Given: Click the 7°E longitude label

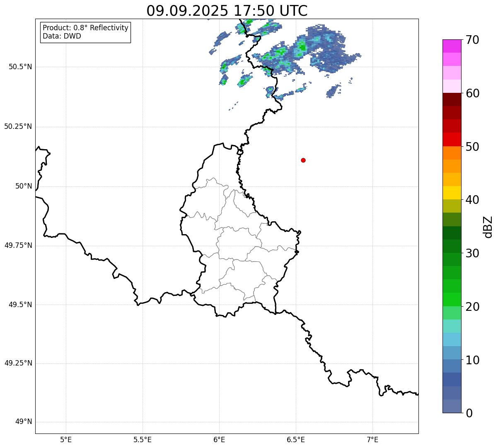Looking at the screenshot, I should pyautogui.click(x=372, y=439).
